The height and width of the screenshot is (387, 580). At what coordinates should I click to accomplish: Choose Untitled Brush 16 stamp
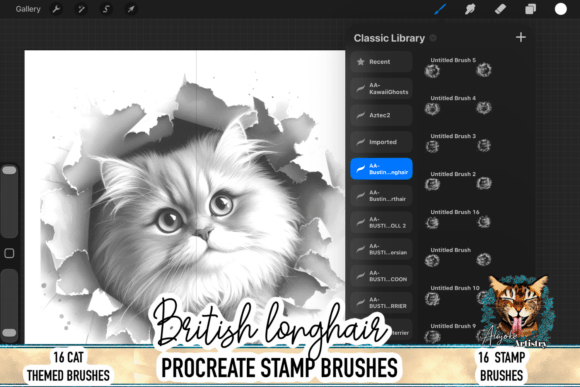coord(458,219)
